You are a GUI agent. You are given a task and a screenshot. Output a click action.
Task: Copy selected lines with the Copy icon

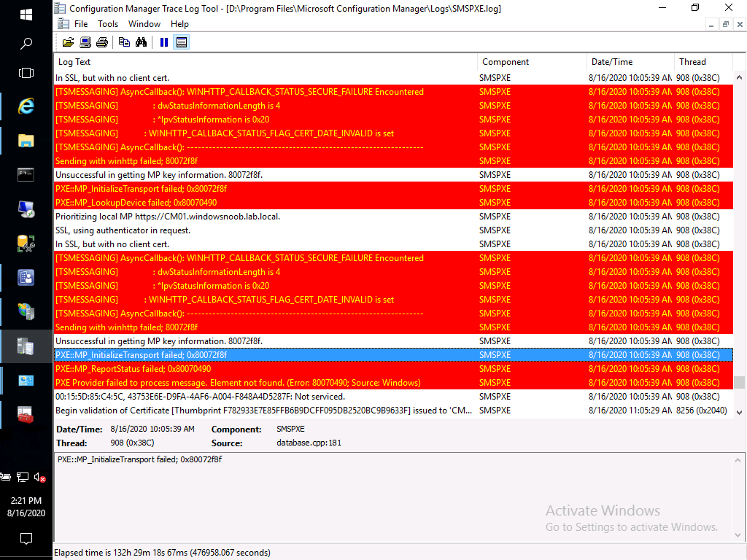pyautogui.click(x=124, y=42)
